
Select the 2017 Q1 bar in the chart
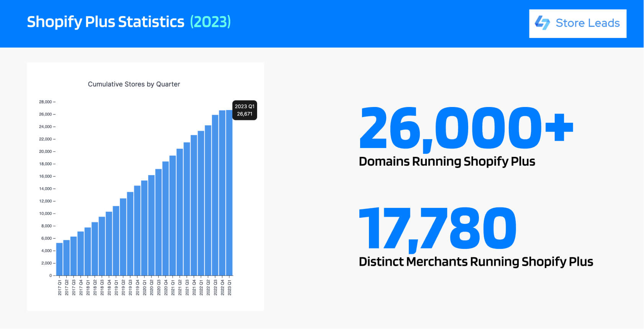tap(59, 259)
